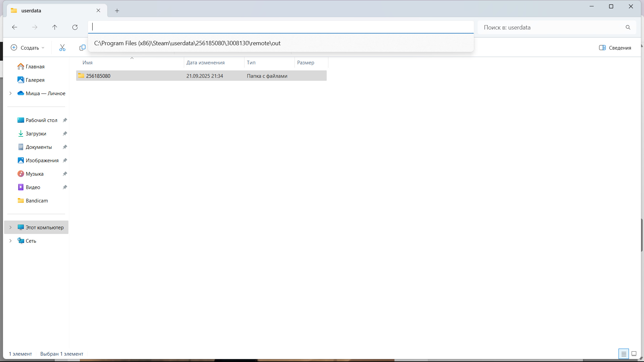Click the Cut scissors icon
Screen dimensions: 644x362
(x=62, y=48)
